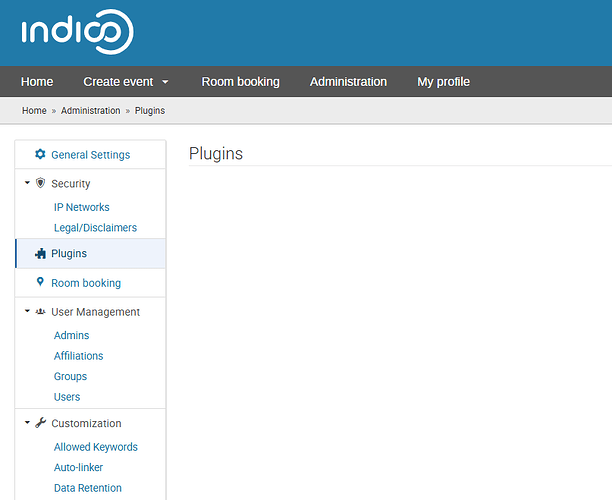Open My profile in navigation bar
Image resolution: width=612 pixels, height=500 pixels.
point(443,82)
